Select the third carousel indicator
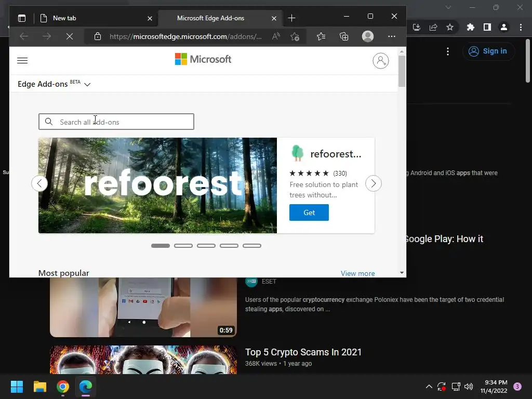This screenshot has height=399, width=532. click(206, 246)
